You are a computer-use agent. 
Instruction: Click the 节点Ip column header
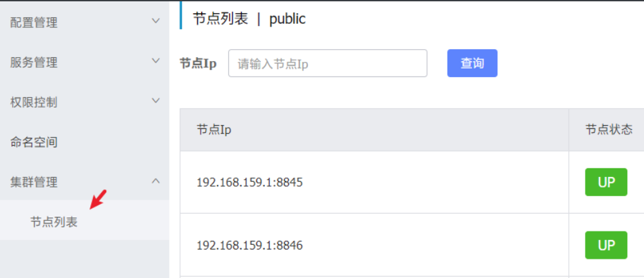pyautogui.click(x=214, y=130)
